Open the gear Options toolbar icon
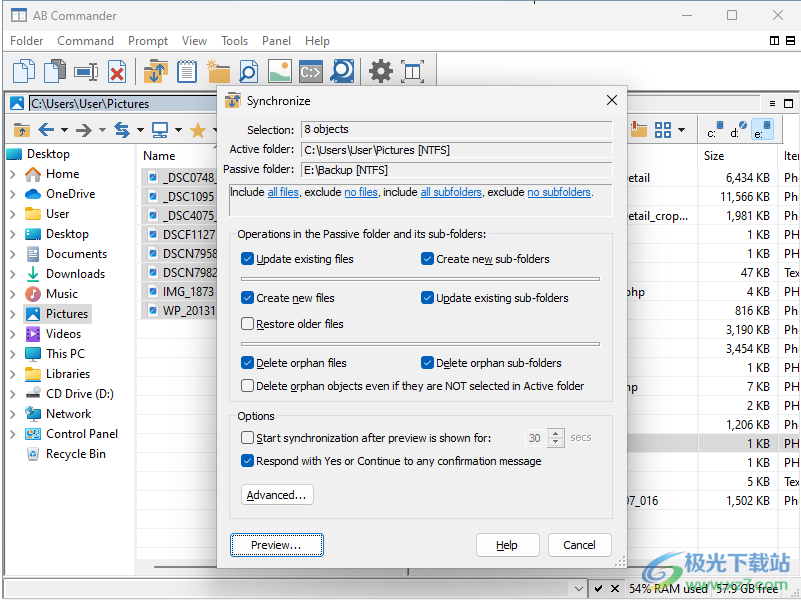The height and width of the screenshot is (601, 801). tap(381, 71)
